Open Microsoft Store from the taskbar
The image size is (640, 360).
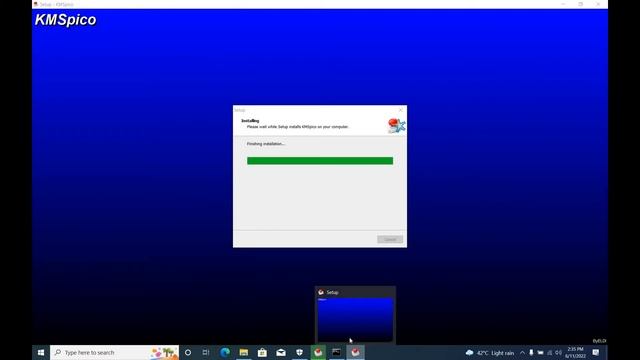pyautogui.click(x=262, y=352)
